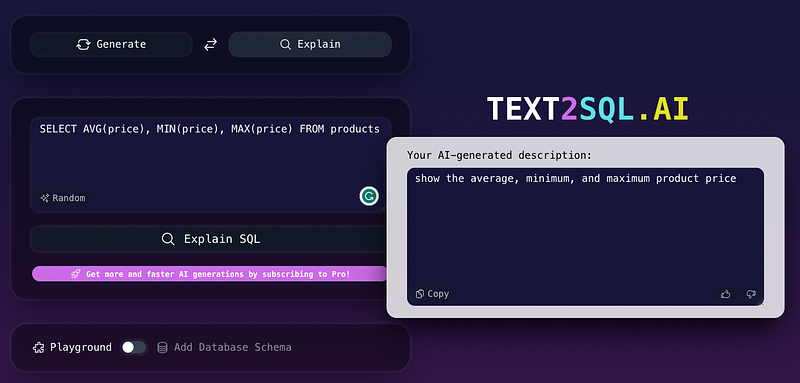
Task: Click 'Your AI-generated description:' label
Action: [499, 155]
